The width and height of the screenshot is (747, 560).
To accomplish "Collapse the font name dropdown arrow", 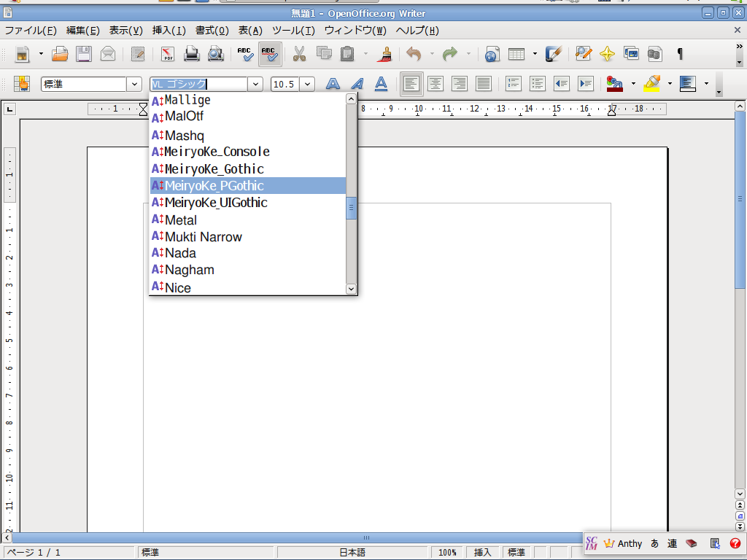I will 256,85.
